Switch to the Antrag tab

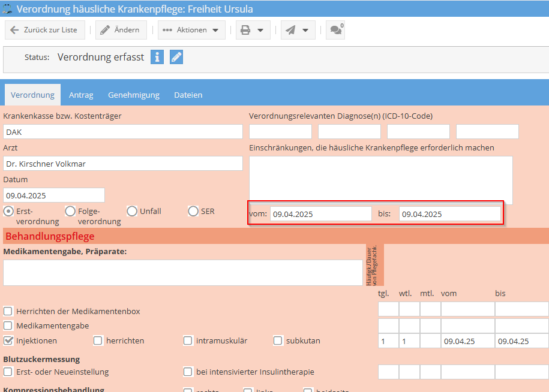(x=81, y=95)
